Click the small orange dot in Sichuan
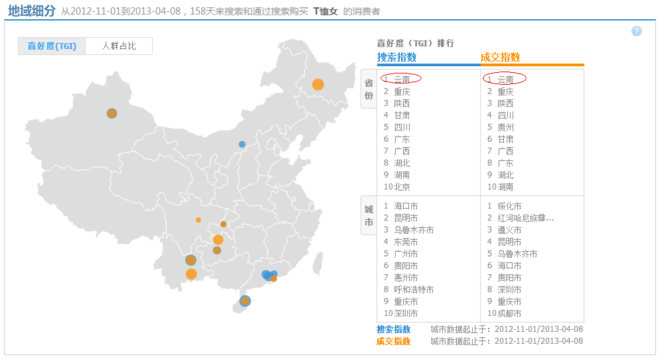660x361 pixels. click(198, 220)
